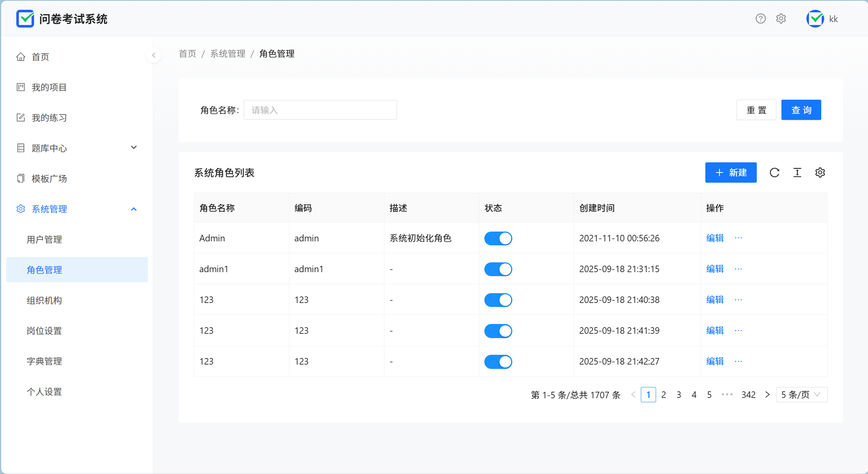Open table column settings gear
Image resolution: width=868 pixels, height=474 pixels.
click(x=820, y=172)
